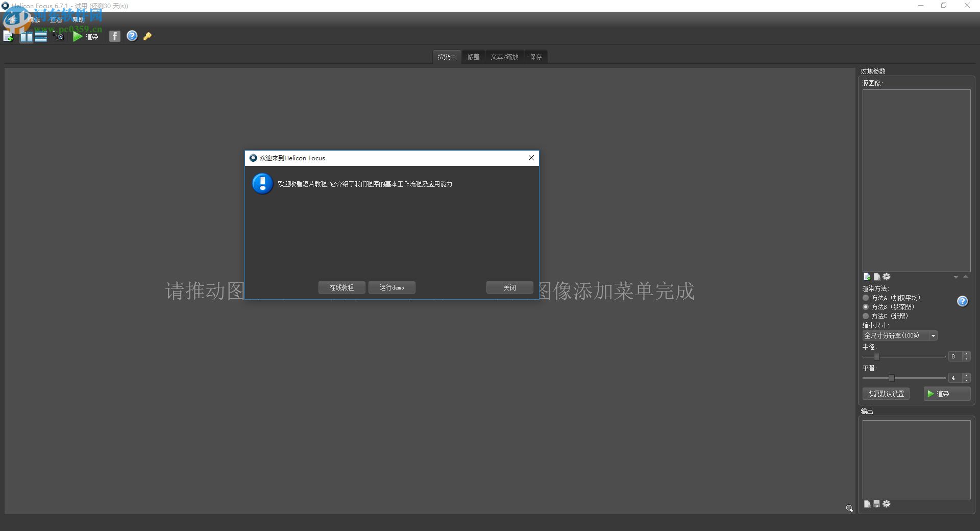Screen dimensions: 980x531
Task: Open the 查看 (View) menu
Action: click(56, 20)
